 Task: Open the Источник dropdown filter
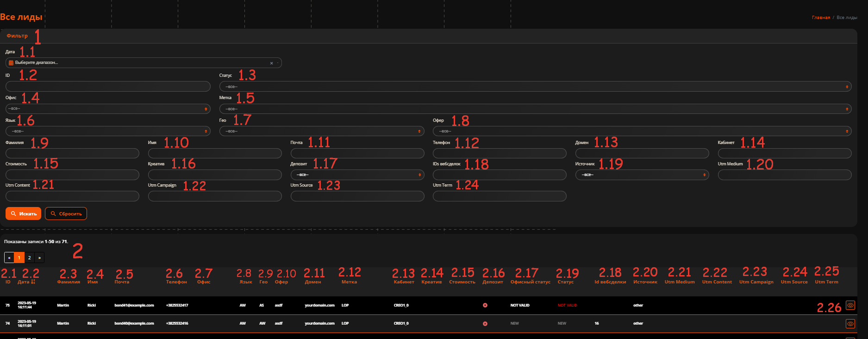pos(642,175)
